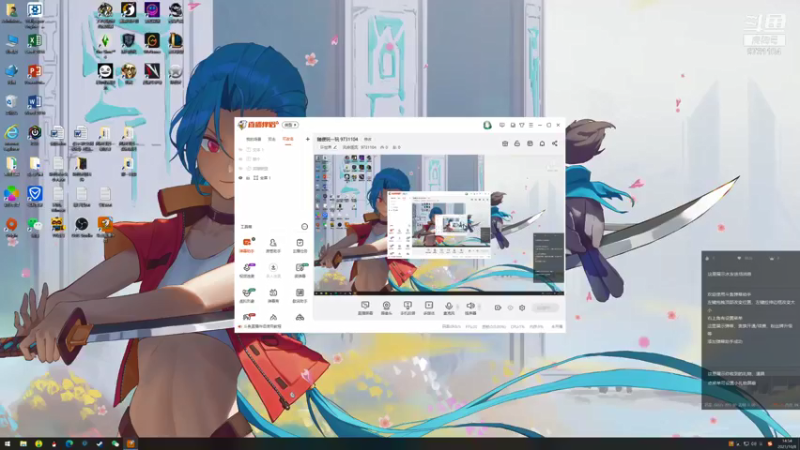Open microphone options dots beside mic icon
This screenshot has height=450, width=800.
coord(458,307)
